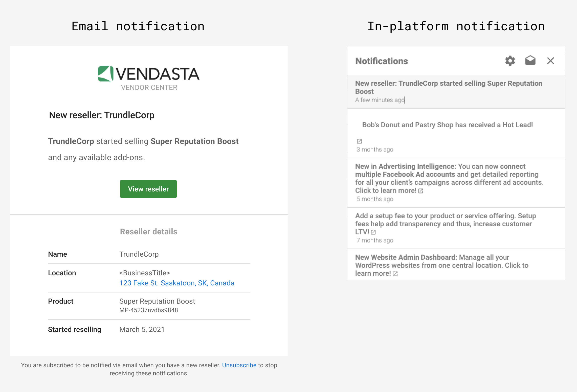Click the 'New reseller: TrundleCorp' email heading

tap(102, 115)
